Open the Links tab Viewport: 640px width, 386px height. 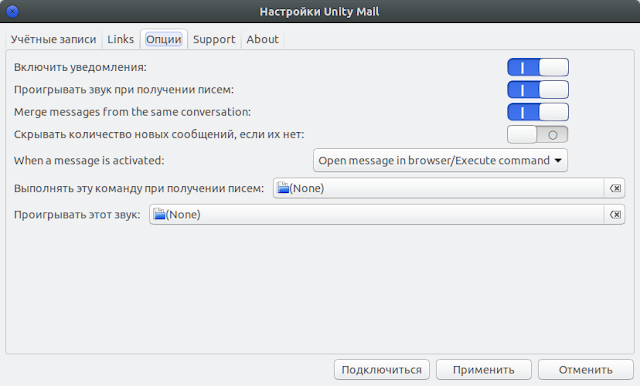[120, 39]
